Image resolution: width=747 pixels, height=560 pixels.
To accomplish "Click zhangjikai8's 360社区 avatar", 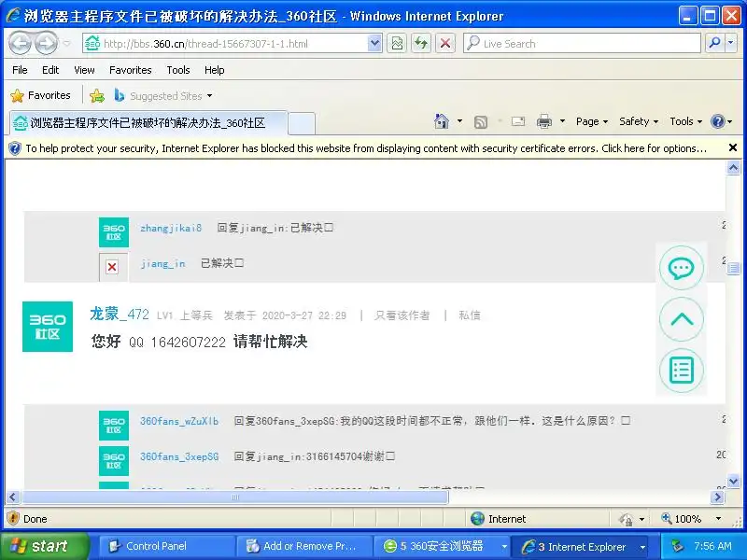I will [114, 232].
